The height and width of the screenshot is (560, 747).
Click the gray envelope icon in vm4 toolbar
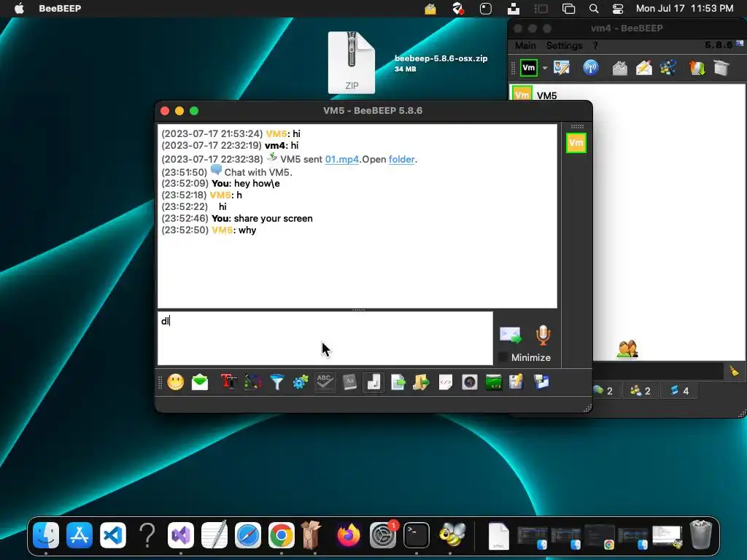point(620,68)
